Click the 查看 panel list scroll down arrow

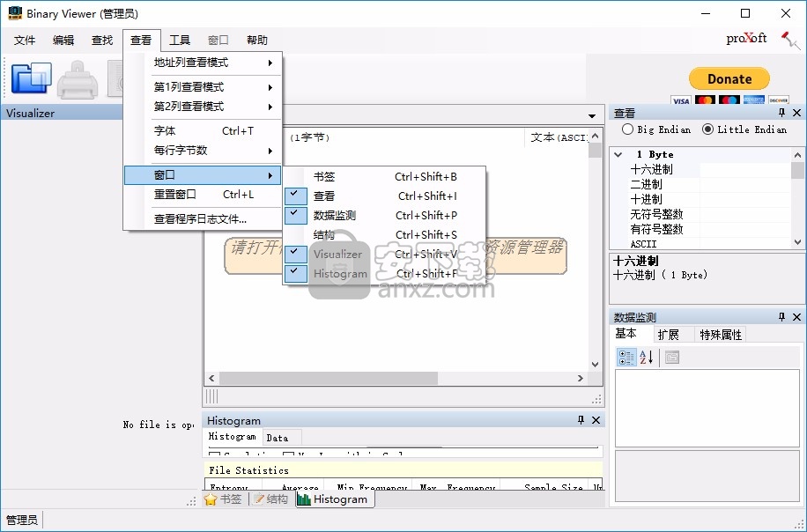coord(797,242)
